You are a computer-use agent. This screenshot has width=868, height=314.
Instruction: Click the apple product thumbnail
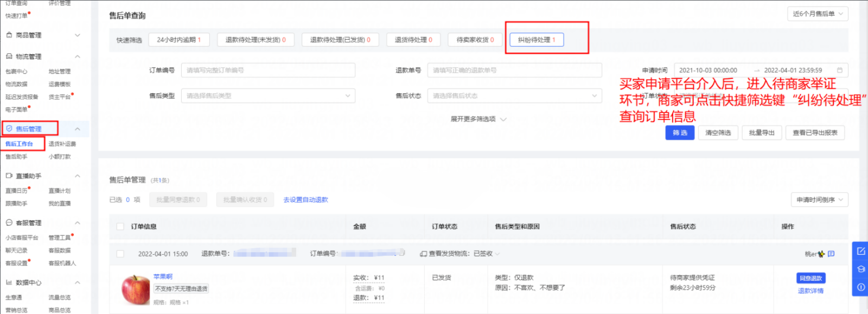tap(135, 289)
